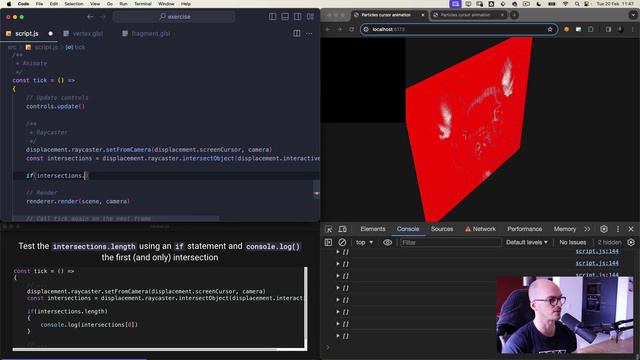640x360 pixels.
Task: Click the 2 hidden messages label
Action: (x=609, y=242)
